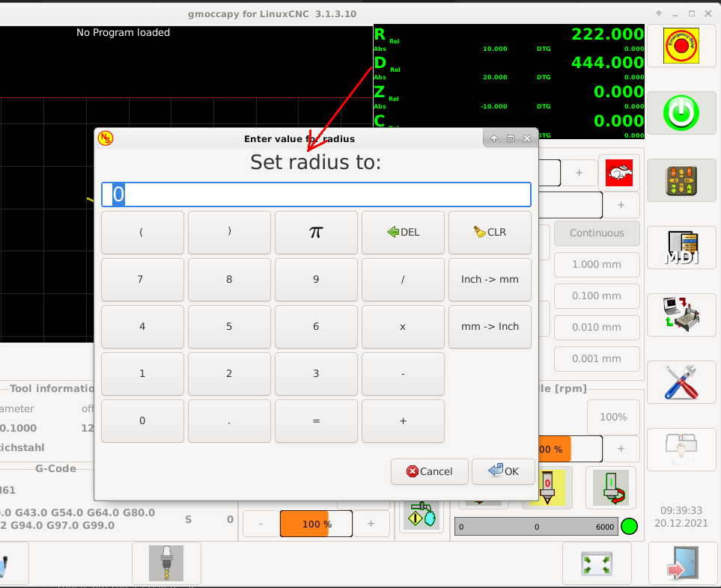721x588 pixels.
Task: Click the exit door icon
Action: [681, 563]
